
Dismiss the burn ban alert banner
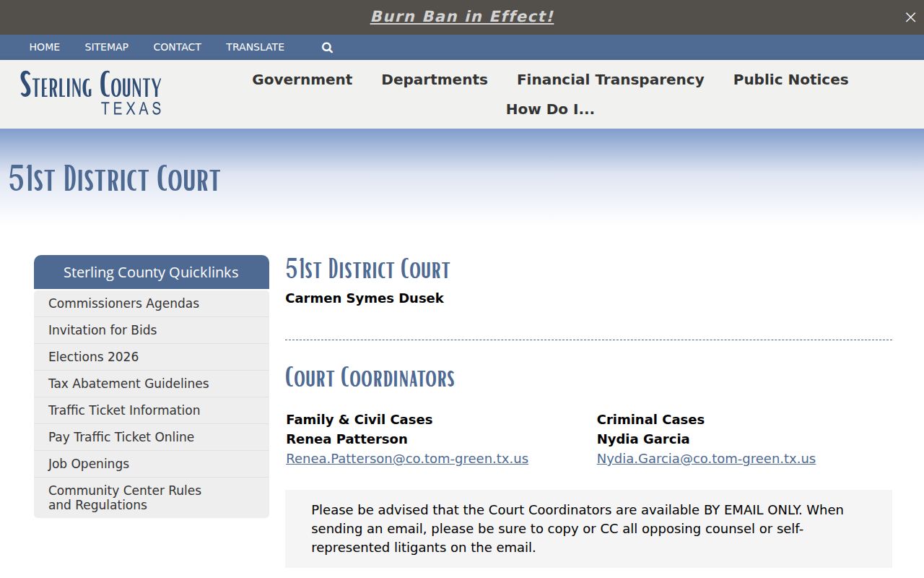pos(910,17)
